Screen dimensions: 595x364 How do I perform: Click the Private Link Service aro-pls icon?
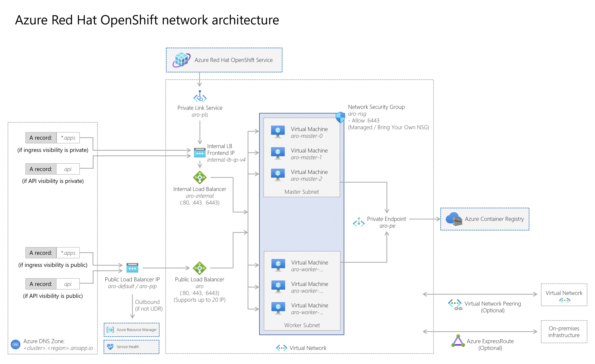coord(200,96)
